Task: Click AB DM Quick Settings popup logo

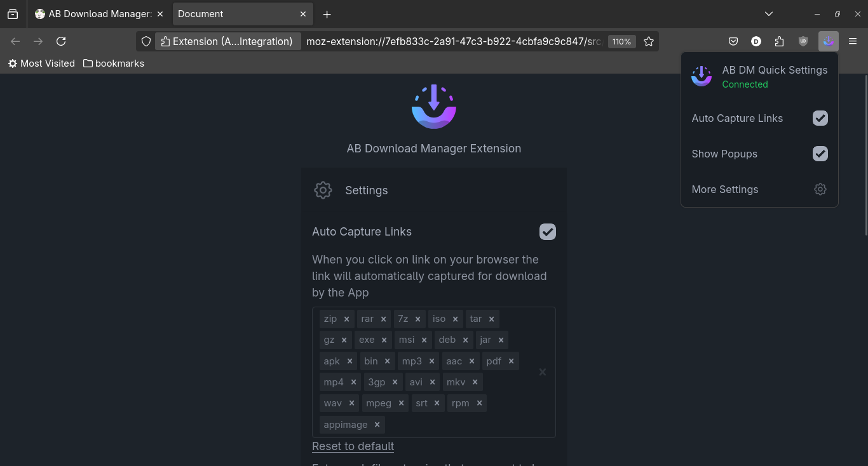Action: 702,76
